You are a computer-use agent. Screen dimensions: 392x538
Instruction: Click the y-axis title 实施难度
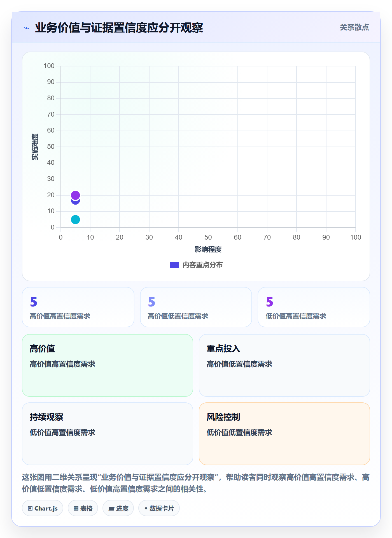35,147
